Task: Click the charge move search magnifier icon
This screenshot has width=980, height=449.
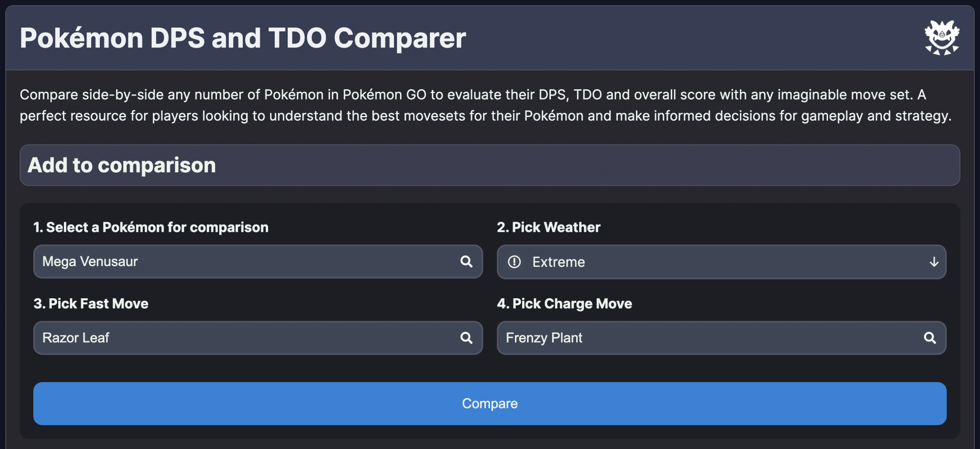Action: coord(930,338)
